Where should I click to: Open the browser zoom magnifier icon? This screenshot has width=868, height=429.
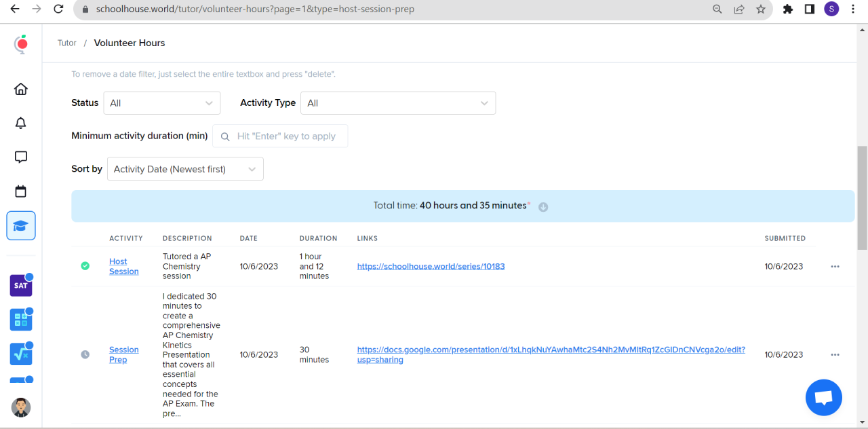pyautogui.click(x=717, y=10)
